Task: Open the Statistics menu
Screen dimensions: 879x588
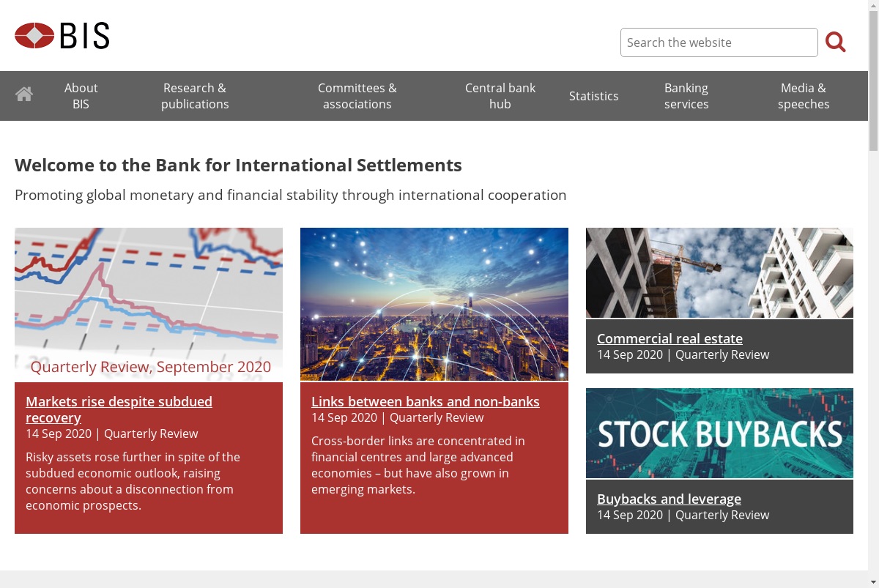Action: point(594,96)
